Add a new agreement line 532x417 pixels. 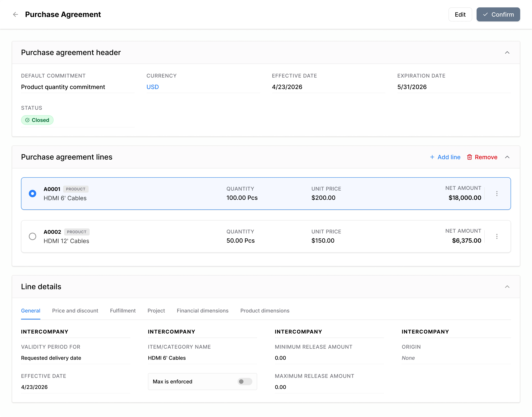445,157
